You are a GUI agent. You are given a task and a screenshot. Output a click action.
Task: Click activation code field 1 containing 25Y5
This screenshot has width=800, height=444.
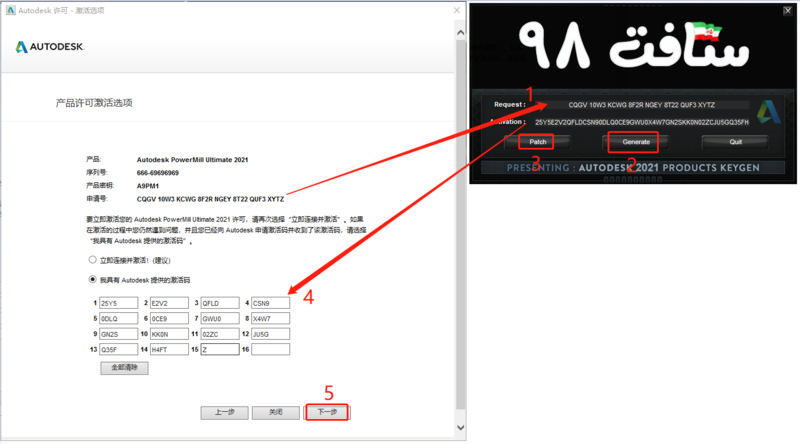(x=118, y=303)
